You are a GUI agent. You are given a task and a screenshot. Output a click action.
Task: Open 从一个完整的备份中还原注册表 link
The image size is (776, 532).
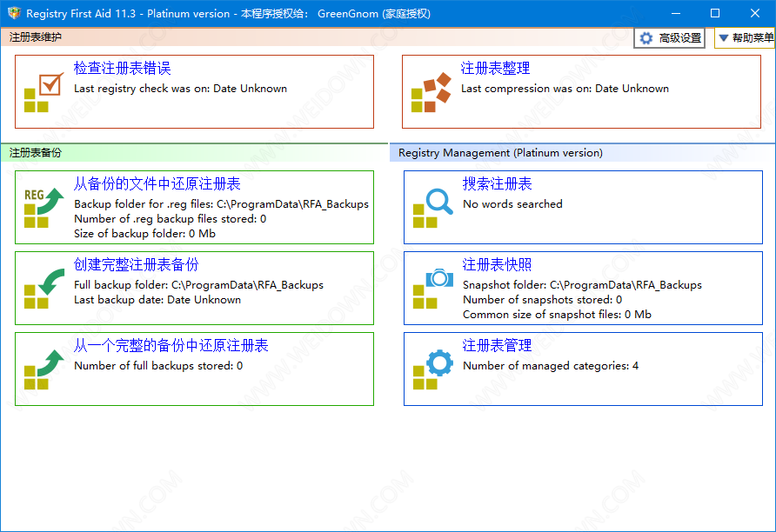[171, 345]
